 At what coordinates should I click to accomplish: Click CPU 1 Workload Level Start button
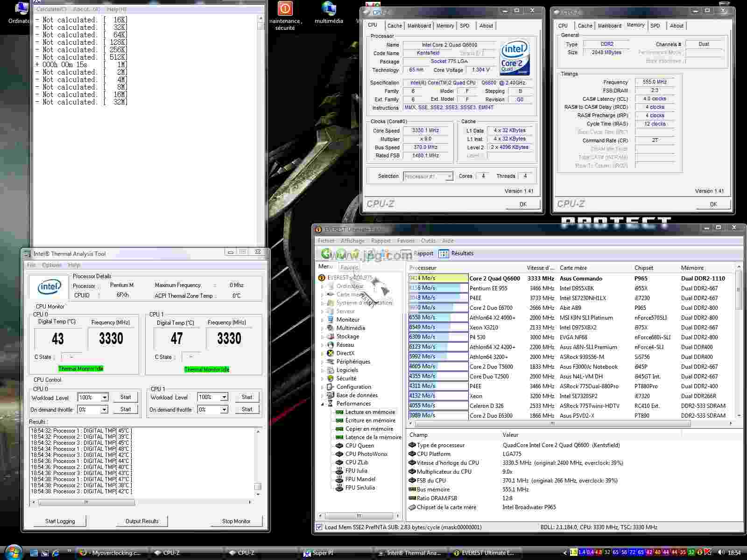pos(247,397)
